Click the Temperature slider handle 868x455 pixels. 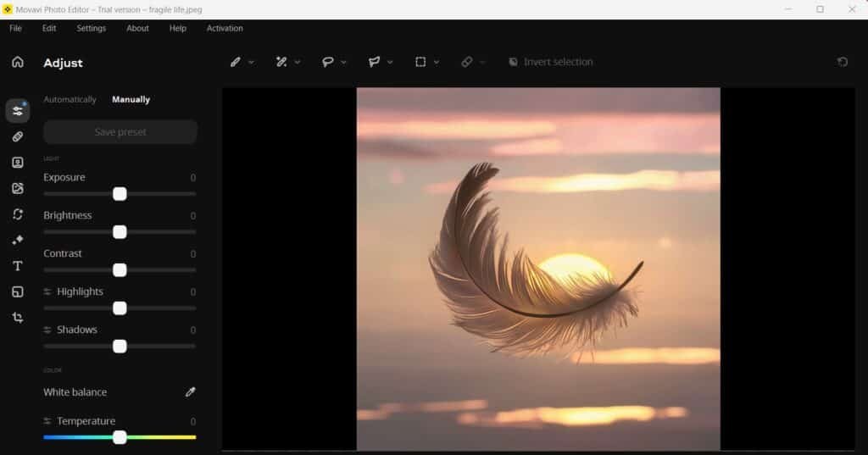pos(120,437)
